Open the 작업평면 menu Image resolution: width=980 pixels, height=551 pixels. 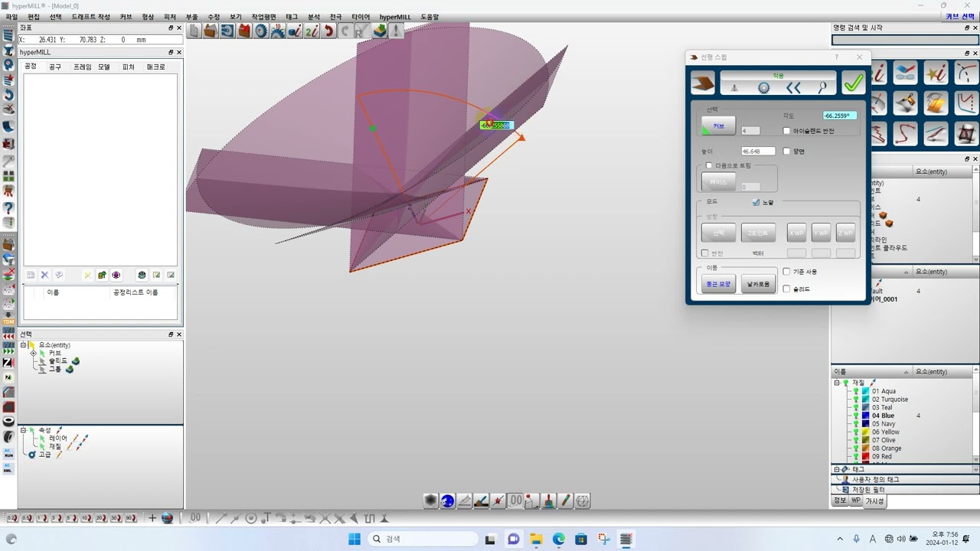tap(264, 17)
